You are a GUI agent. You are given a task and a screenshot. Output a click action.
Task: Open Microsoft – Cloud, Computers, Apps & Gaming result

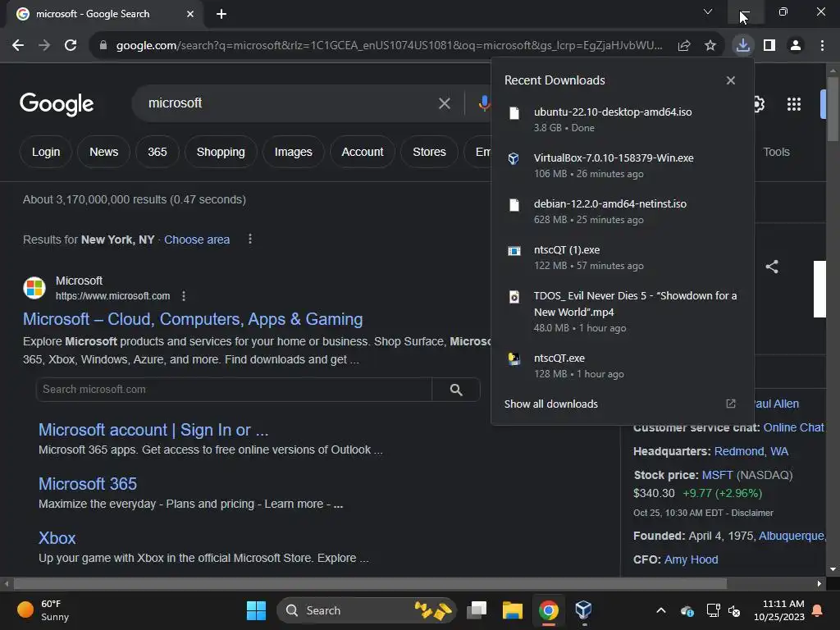click(x=193, y=319)
